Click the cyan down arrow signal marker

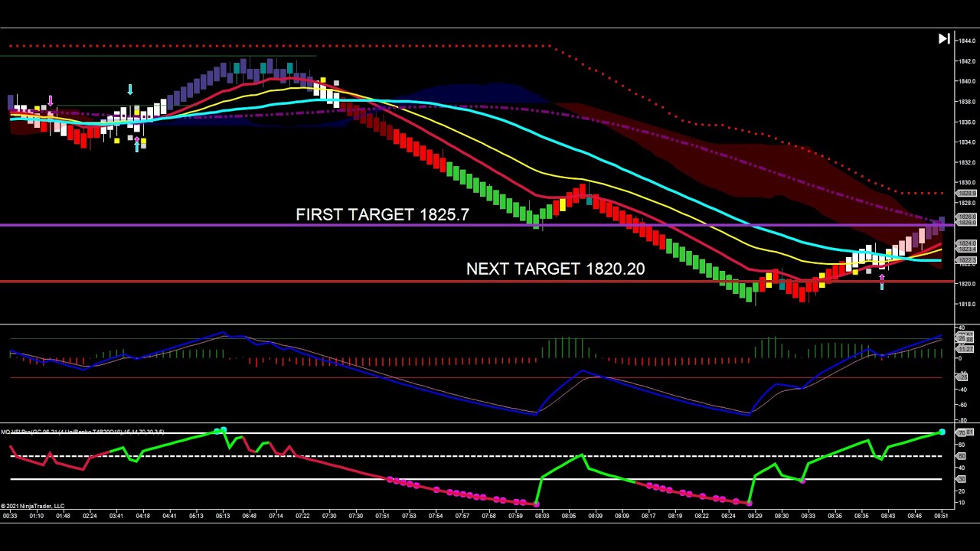tap(130, 90)
